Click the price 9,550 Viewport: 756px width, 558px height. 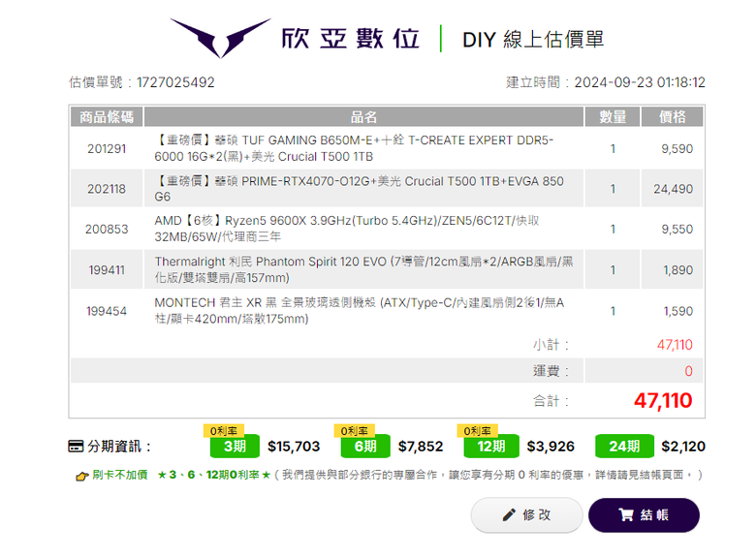(677, 229)
